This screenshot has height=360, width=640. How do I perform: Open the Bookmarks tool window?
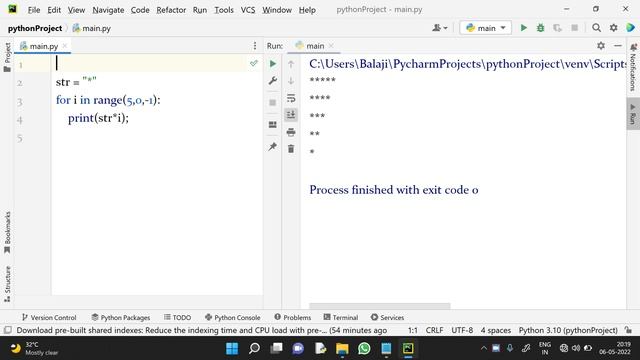coord(7,233)
